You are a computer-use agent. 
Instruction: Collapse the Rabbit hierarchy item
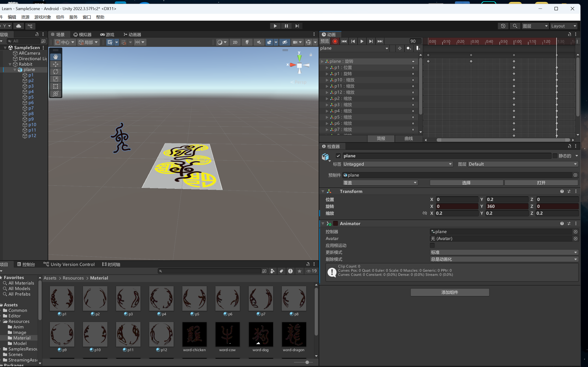(x=10, y=64)
